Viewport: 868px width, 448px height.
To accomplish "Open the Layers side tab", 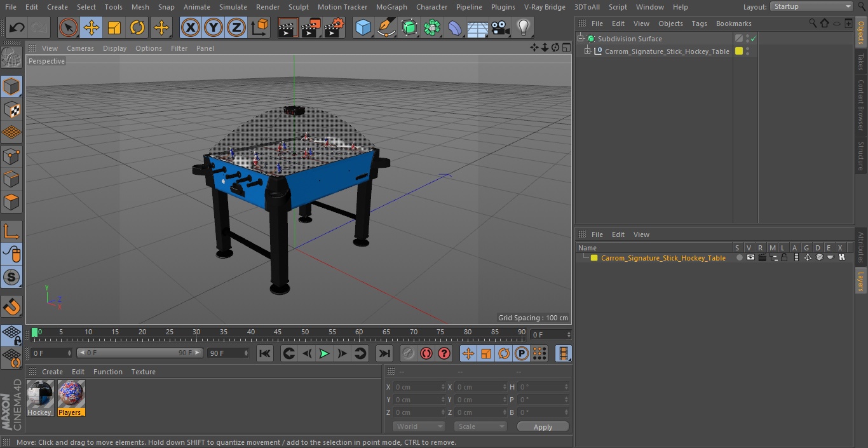I will click(x=861, y=280).
